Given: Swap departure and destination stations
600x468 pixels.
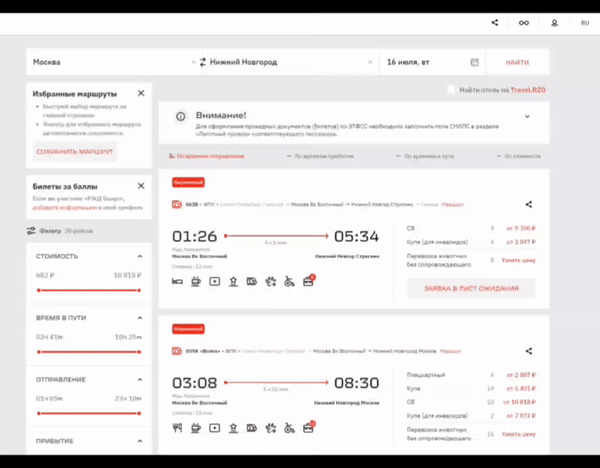Looking at the screenshot, I should [x=203, y=62].
